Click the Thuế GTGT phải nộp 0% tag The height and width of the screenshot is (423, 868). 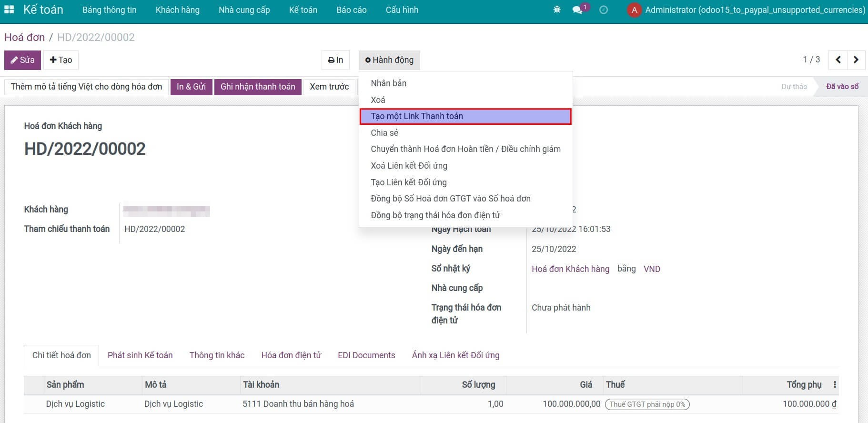coord(647,404)
